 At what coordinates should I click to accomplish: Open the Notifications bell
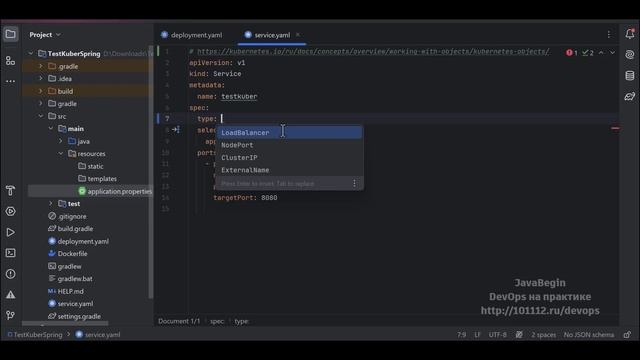point(630,34)
